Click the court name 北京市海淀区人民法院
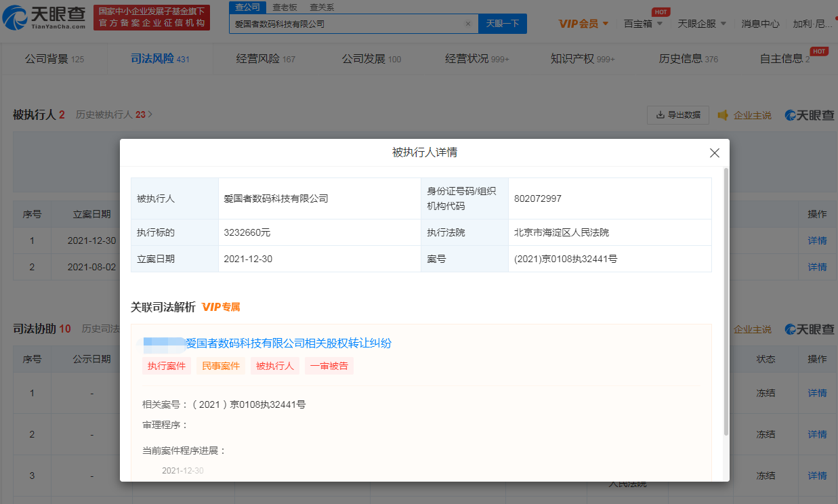Image resolution: width=838 pixels, height=504 pixels. pyautogui.click(x=562, y=232)
